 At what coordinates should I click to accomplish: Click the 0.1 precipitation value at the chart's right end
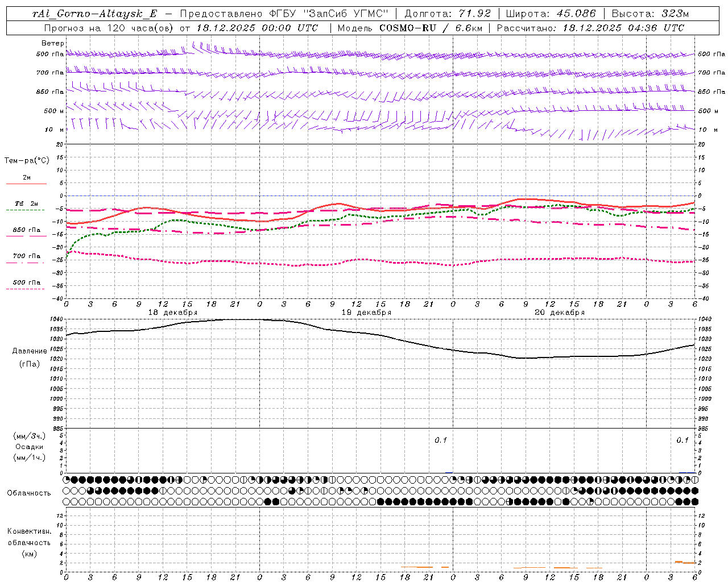pos(682,440)
